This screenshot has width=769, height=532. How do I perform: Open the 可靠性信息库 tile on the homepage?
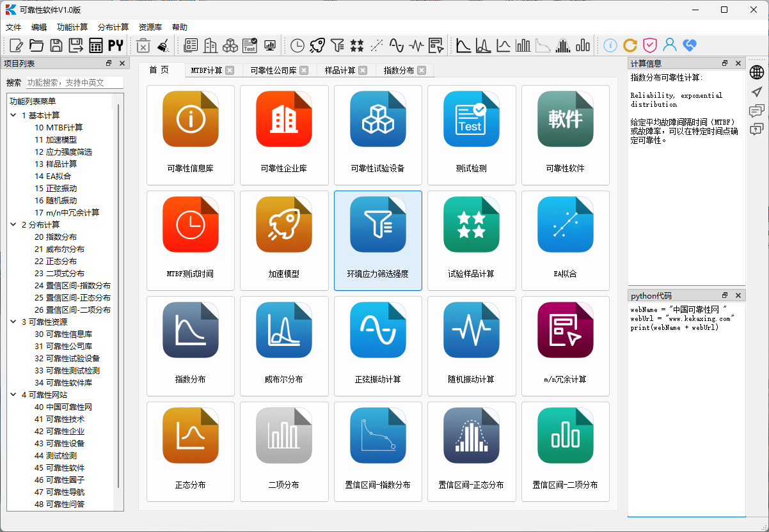[x=191, y=136]
